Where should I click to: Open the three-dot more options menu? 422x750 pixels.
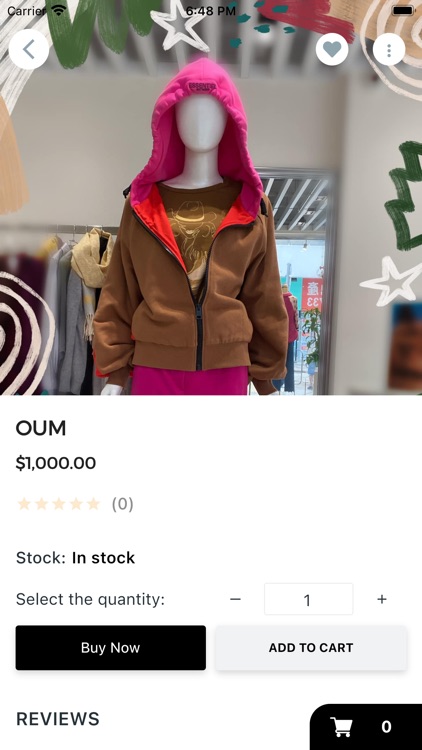389,49
